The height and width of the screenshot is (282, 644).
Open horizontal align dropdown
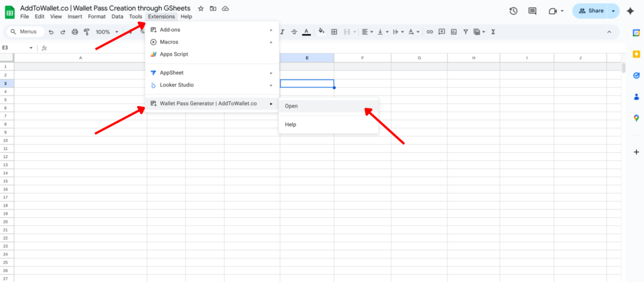[x=367, y=31]
